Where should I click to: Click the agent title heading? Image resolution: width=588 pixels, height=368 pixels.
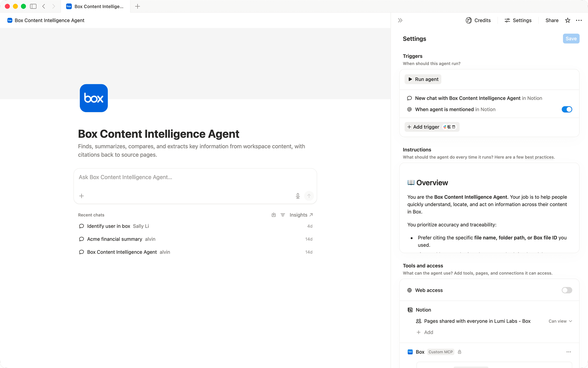158,134
